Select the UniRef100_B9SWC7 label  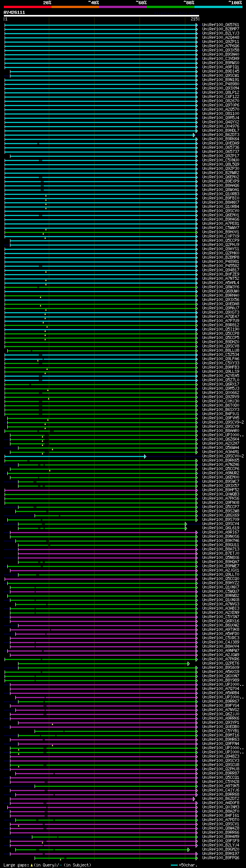[x=221, y=481]
